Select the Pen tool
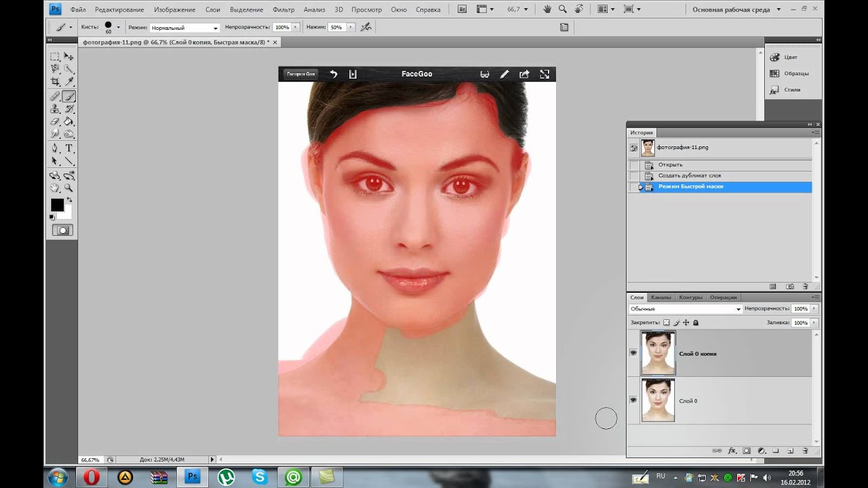 (x=55, y=148)
